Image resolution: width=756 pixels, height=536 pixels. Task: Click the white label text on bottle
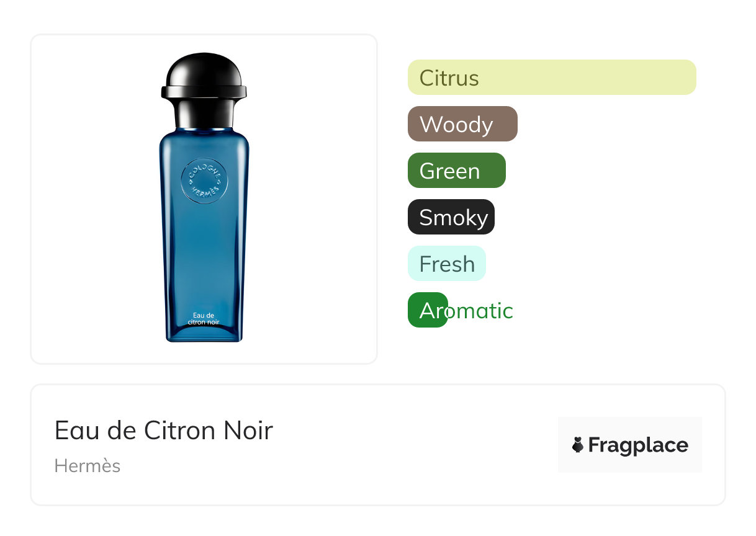pyautogui.click(x=204, y=318)
